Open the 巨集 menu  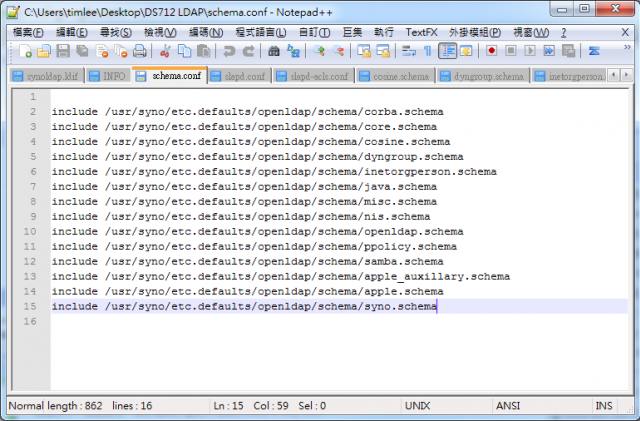click(x=352, y=32)
